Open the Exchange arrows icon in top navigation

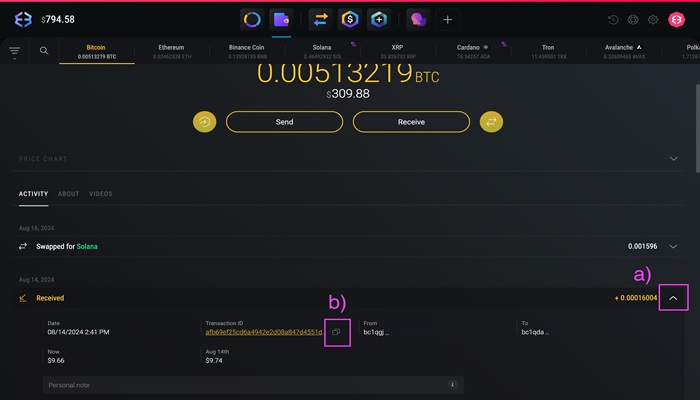pyautogui.click(x=321, y=19)
